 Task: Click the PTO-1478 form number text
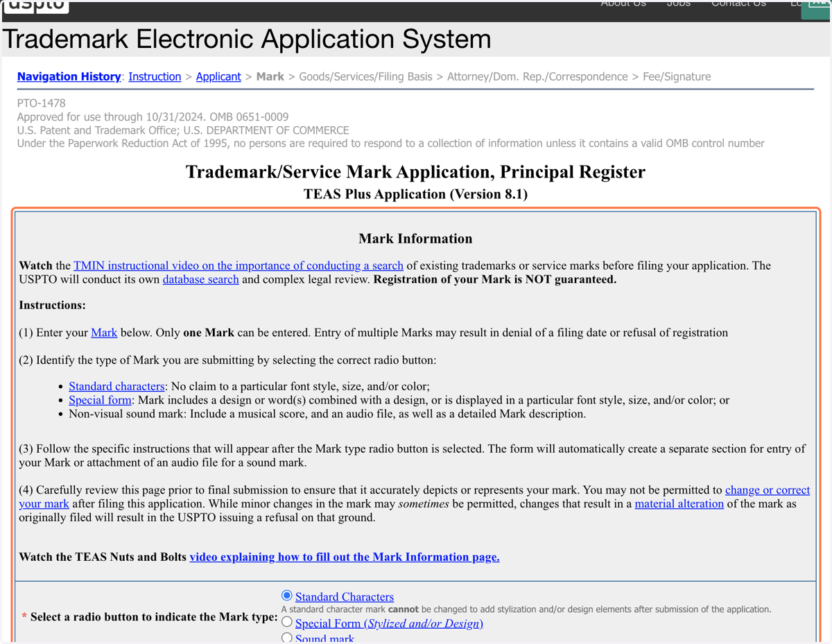coord(42,103)
